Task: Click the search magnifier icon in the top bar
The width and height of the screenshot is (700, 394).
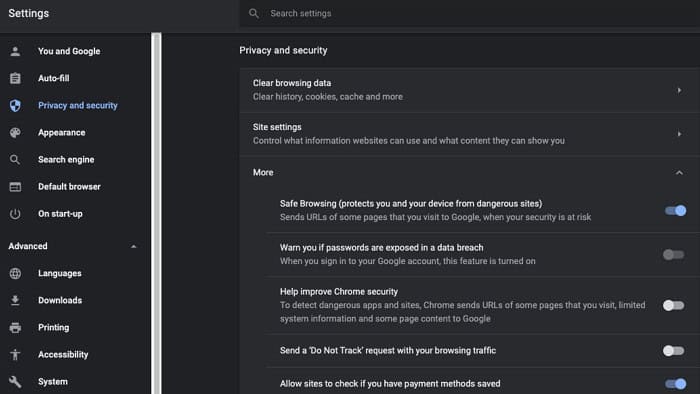Action: click(x=254, y=13)
